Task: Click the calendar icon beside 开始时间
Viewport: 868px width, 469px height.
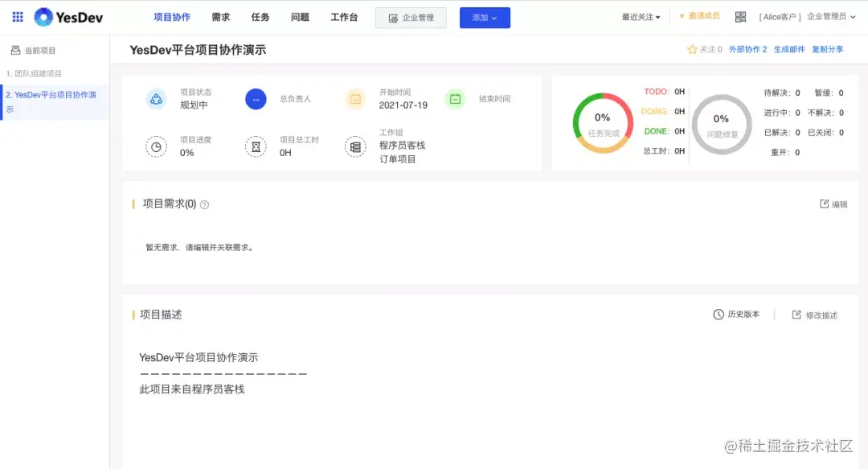Action: click(354, 98)
